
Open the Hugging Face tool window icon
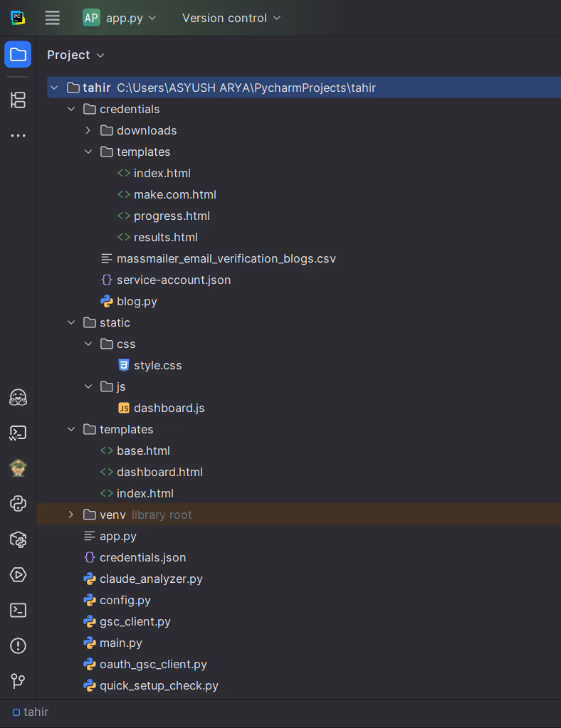tap(18, 397)
